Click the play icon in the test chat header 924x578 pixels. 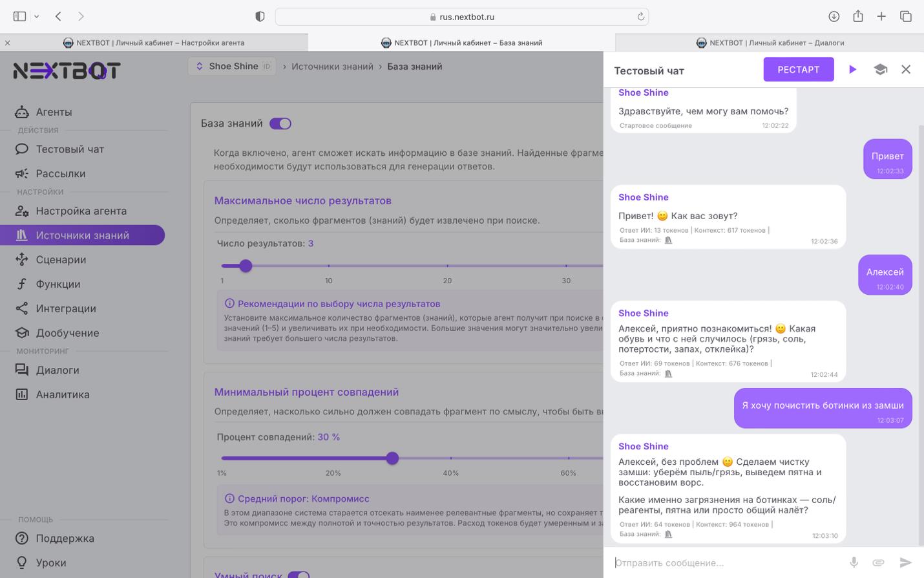click(x=852, y=70)
